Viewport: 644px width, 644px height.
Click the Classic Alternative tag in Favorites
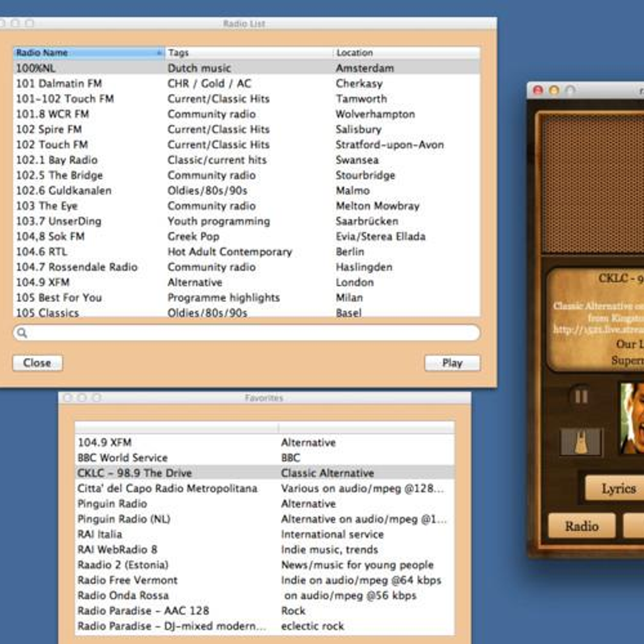[327, 473]
